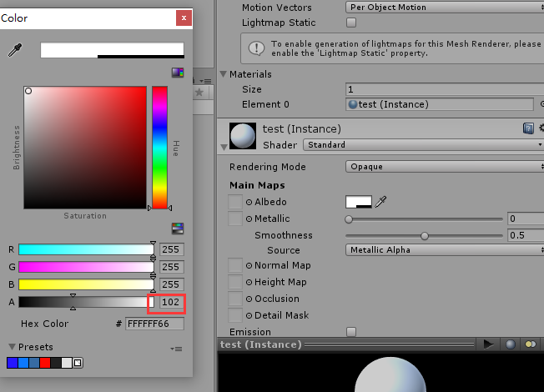544x392 pixels.
Task: Click the Smoothness slider
Action: click(425, 236)
